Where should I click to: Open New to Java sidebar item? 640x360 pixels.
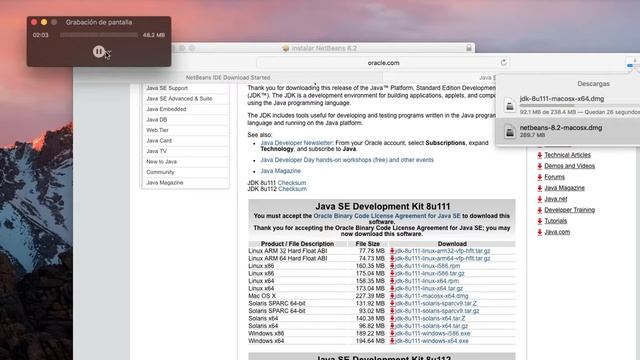(162, 162)
